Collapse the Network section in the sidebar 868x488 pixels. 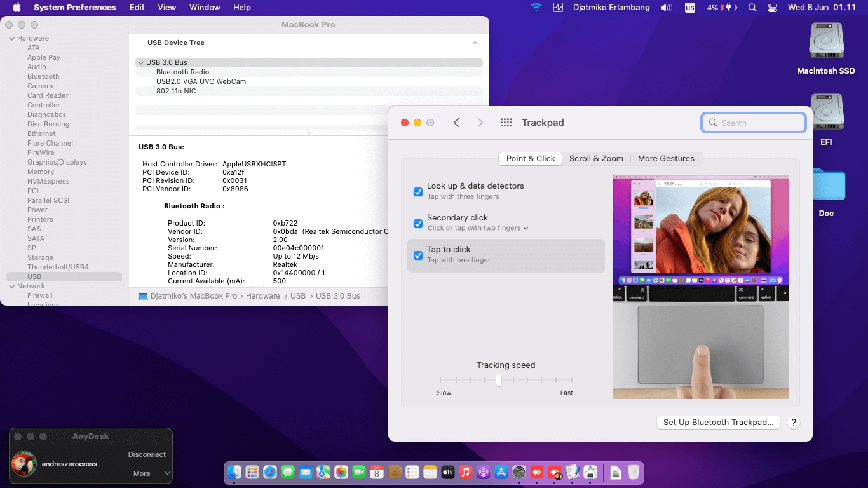(x=11, y=286)
